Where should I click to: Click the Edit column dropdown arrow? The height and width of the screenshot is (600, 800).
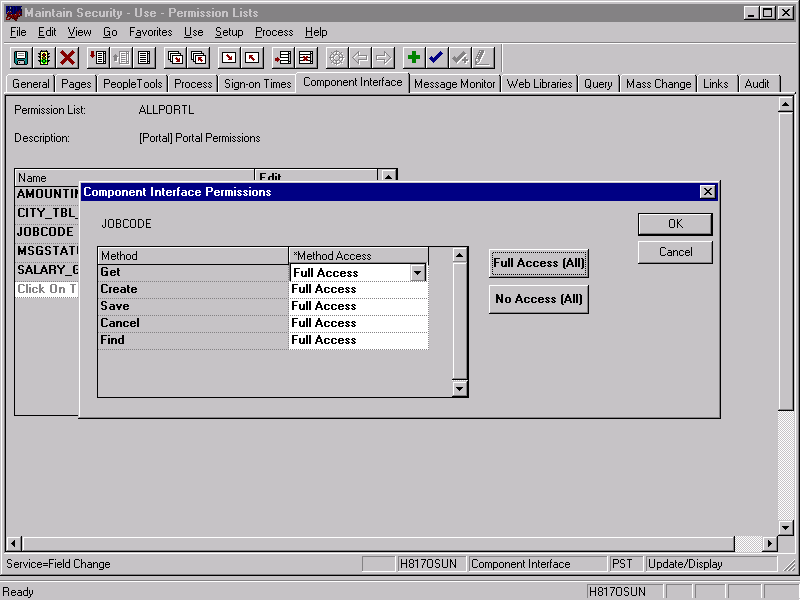[x=389, y=177]
